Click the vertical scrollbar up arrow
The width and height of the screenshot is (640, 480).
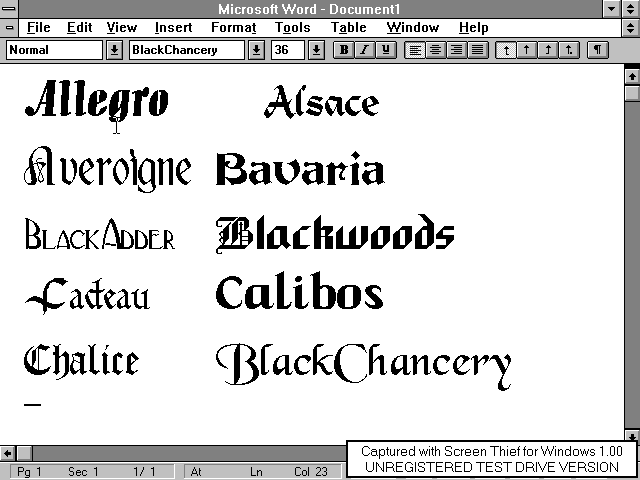pyautogui.click(x=631, y=76)
